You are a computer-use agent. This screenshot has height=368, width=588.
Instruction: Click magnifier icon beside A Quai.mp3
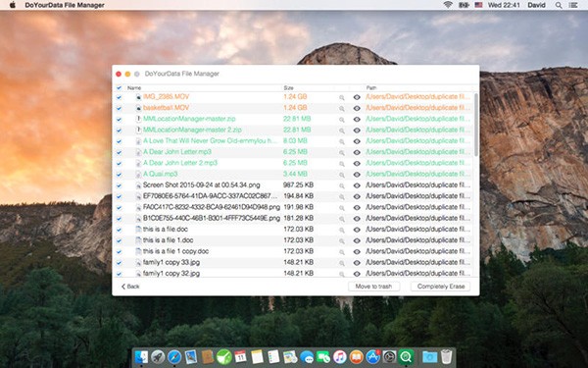coord(342,175)
